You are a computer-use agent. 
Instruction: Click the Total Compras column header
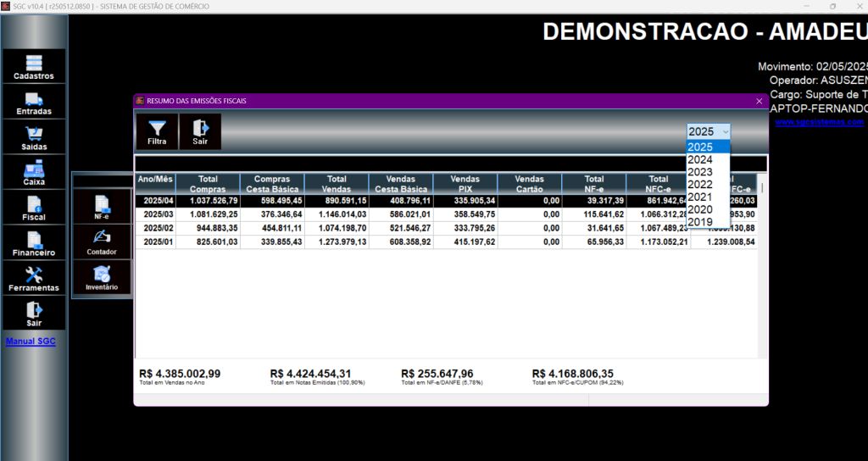(208, 184)
